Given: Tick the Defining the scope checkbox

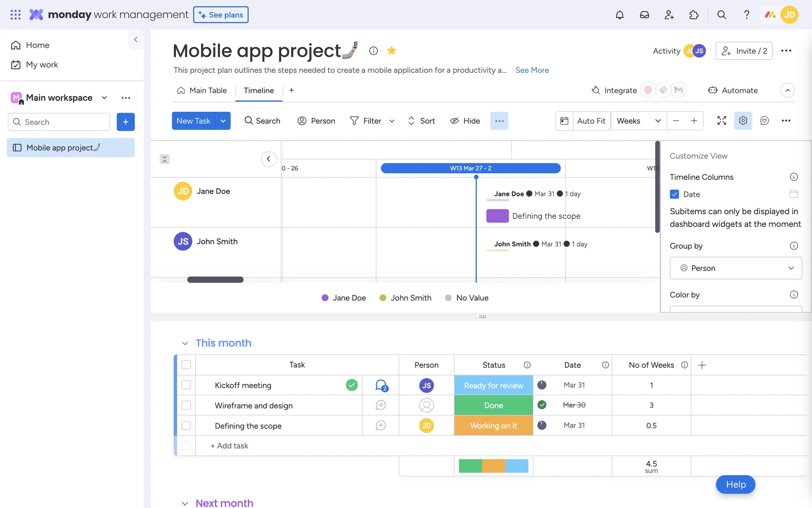Looking at the screenshot, I should [186, 425].
